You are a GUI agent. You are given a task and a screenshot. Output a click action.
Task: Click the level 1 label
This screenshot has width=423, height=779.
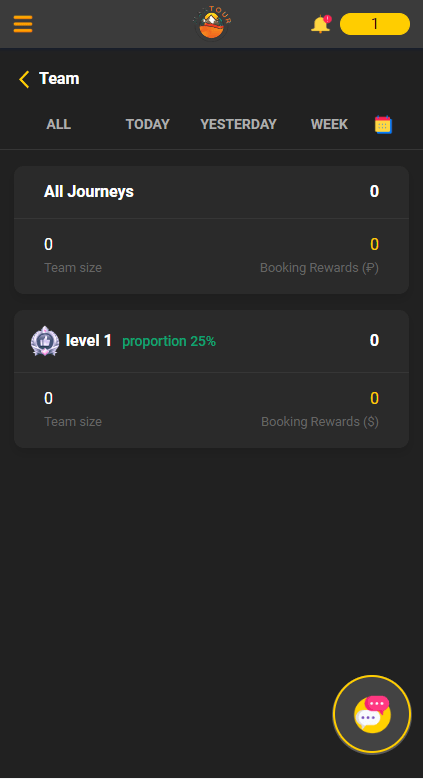88,341
